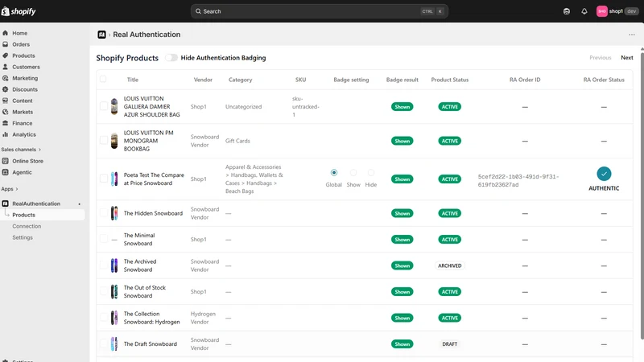Select the Show badge setting radio

click(353, 173)
